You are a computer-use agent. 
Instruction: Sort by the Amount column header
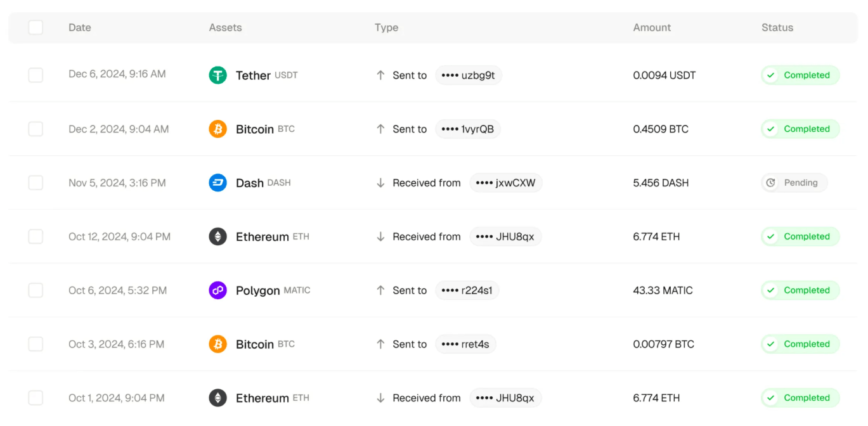pos(652,28)
